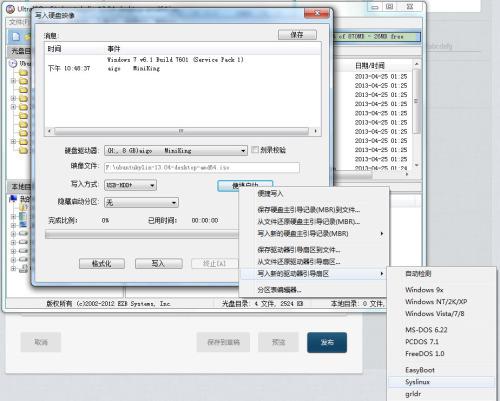Click the UltraISO app icon in title bar

[x=10, y=9]
